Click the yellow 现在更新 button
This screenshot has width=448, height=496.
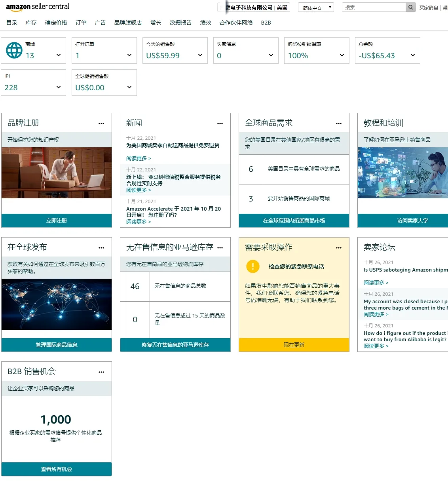[x=294, y=345]
